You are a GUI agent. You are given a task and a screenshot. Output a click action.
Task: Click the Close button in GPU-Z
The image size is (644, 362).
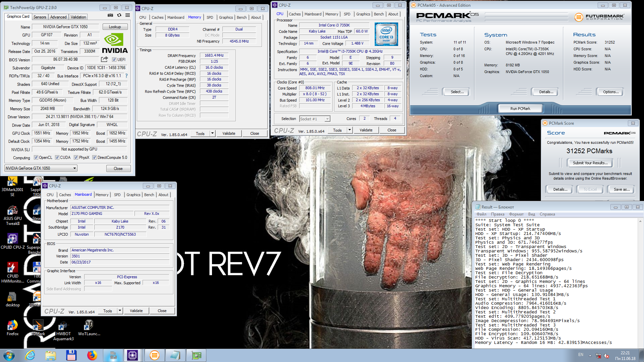pos(118,169)
